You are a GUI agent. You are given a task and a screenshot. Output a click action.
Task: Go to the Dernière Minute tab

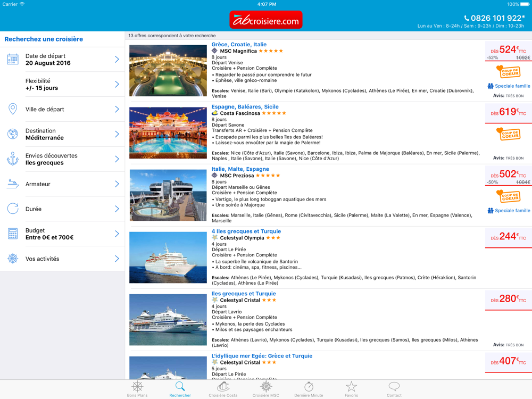click(x=309, y=389)
